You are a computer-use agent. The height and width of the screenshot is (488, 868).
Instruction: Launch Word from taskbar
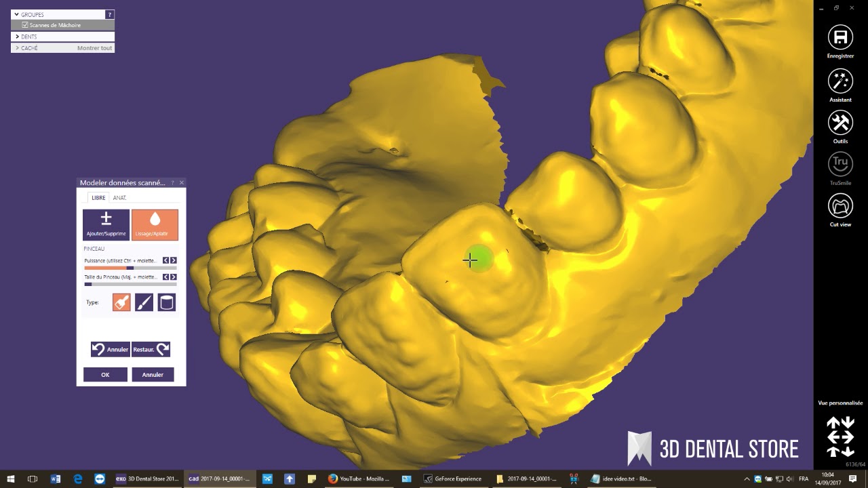click(x=56, y=479)
